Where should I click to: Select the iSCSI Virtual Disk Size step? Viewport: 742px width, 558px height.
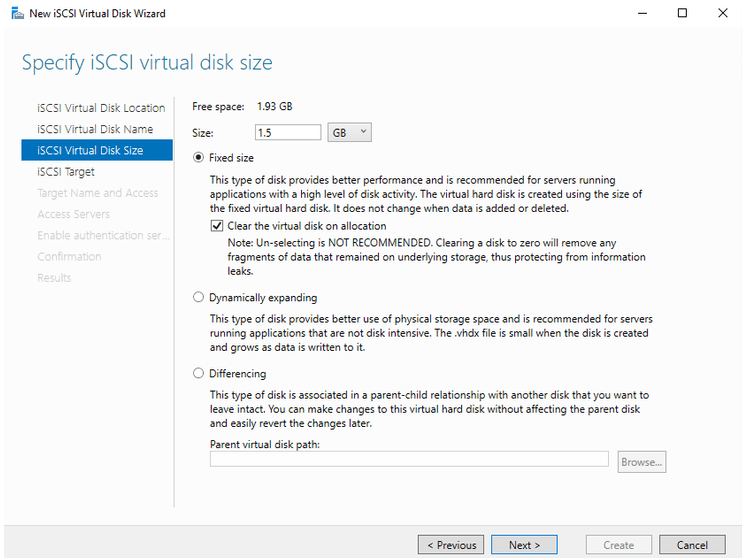(90, 150)
